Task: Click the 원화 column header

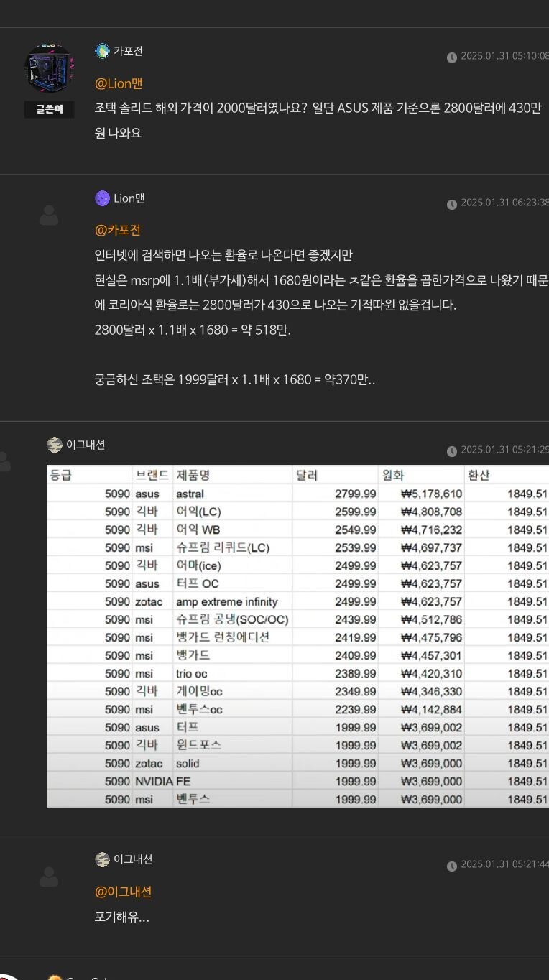Action: pyautogui.click(x=393, y=475)
